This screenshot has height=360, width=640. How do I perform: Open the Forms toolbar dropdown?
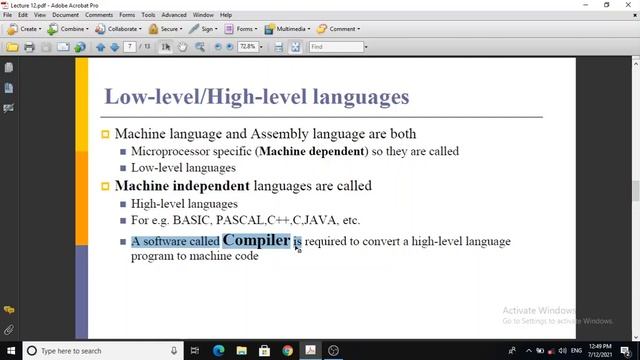click(x=241, y=29)
